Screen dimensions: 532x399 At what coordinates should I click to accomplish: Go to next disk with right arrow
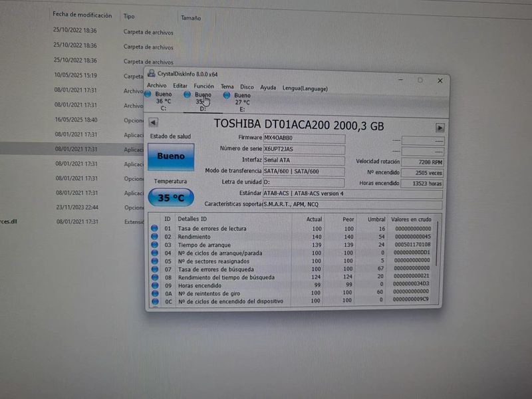tap(440, 128)
